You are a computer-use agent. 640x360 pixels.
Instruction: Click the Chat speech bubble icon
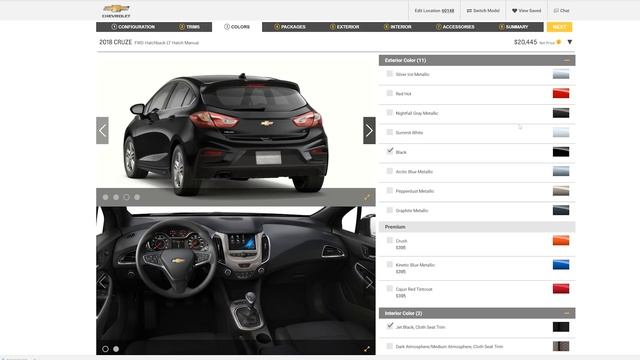tap(556, 11)
